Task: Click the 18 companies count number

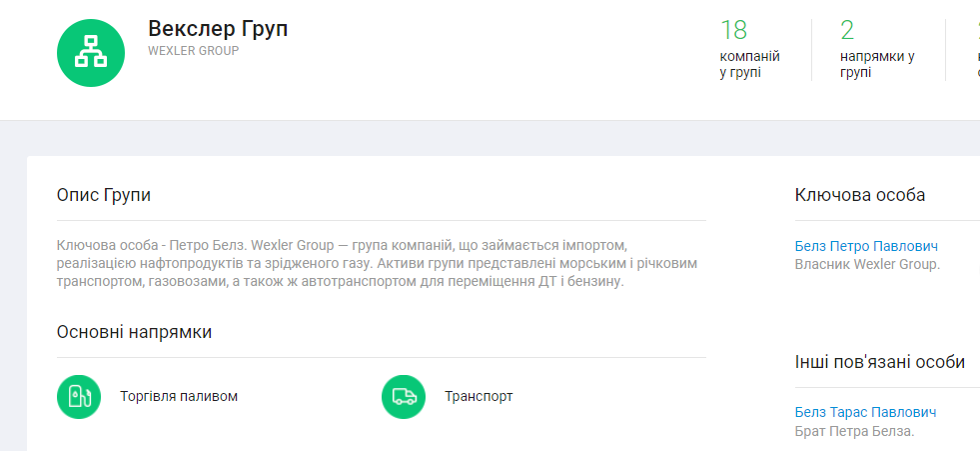Action: pos(733,30)
